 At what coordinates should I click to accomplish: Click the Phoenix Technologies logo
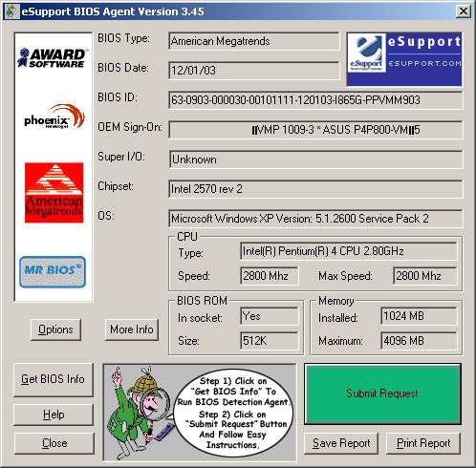(x=54, y=117)
